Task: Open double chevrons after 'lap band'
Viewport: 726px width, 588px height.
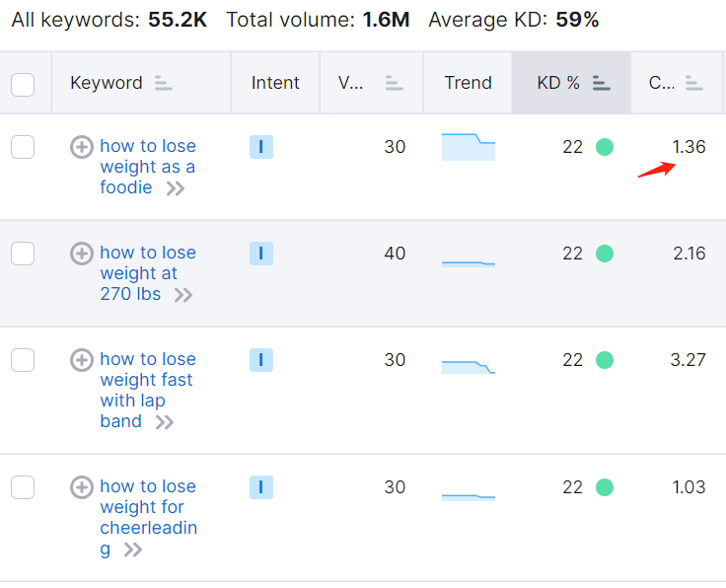Action: (164, 422)
